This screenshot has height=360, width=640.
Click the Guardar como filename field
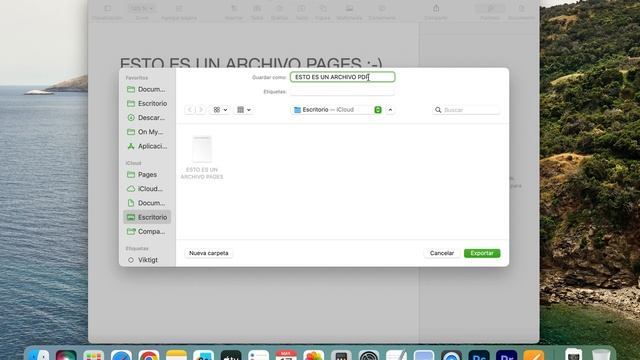coord(342,77)
